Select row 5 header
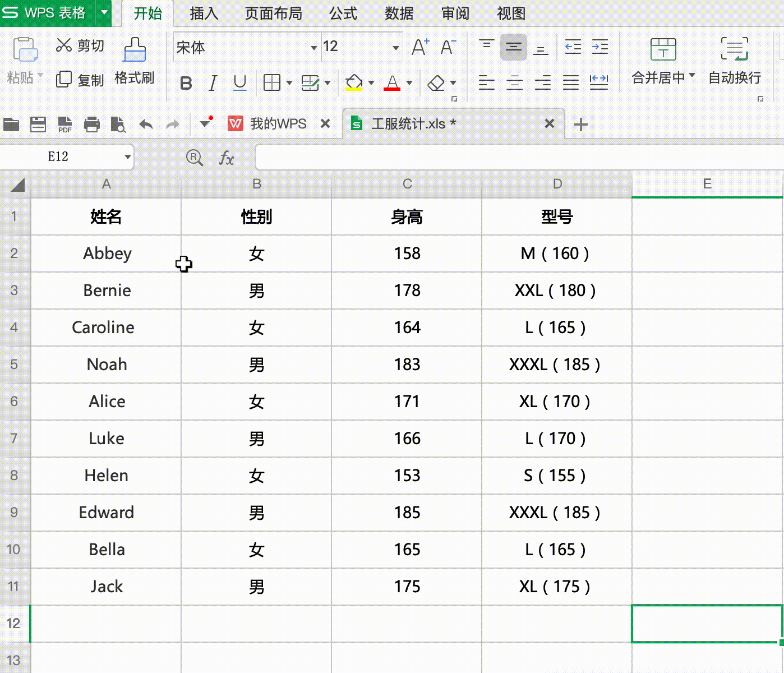The width and height of the screenshot is (784, 673). click(x=15, y=365)
